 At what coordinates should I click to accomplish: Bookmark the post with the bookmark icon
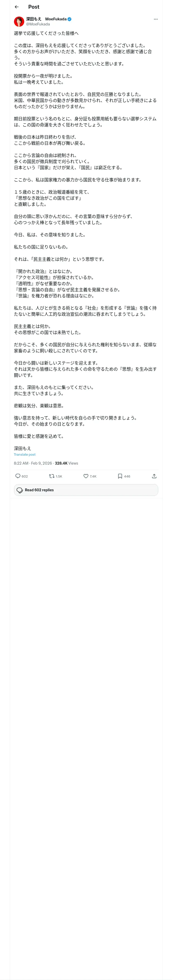[120, 476]
